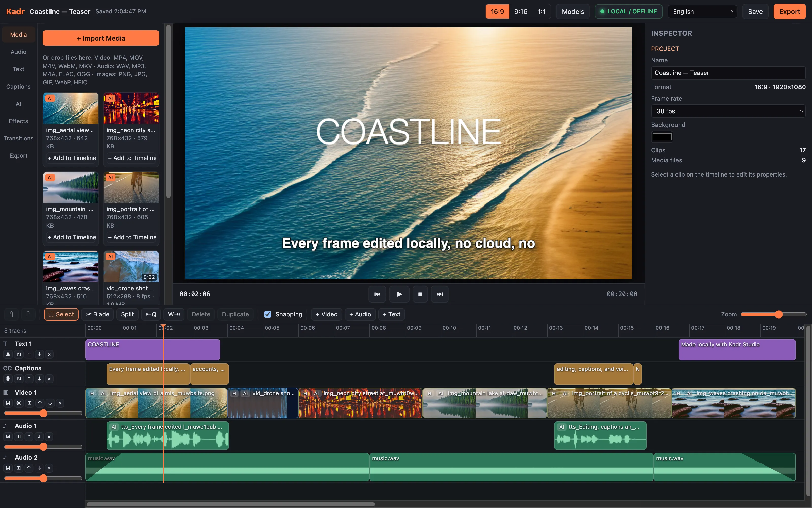Open the Transitions sidebar tab
Screen dimensions: 812x508
(x=19, y=138)
